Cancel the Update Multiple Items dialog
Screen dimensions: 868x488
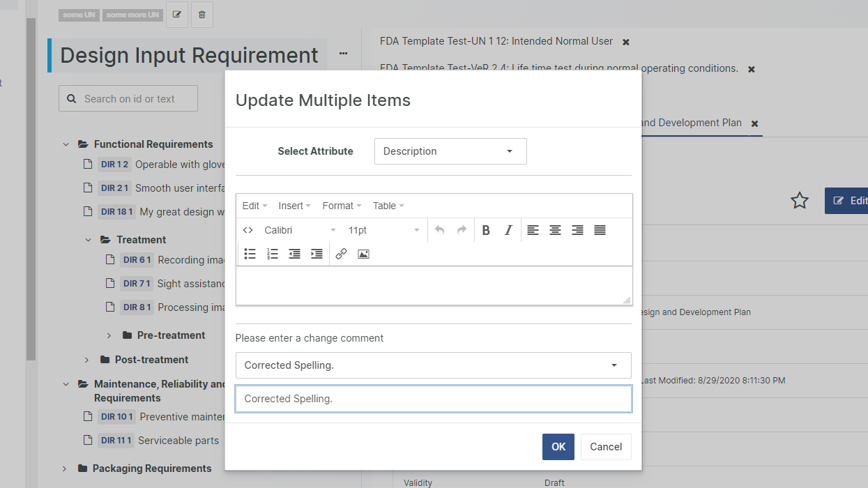pos(606,447)
